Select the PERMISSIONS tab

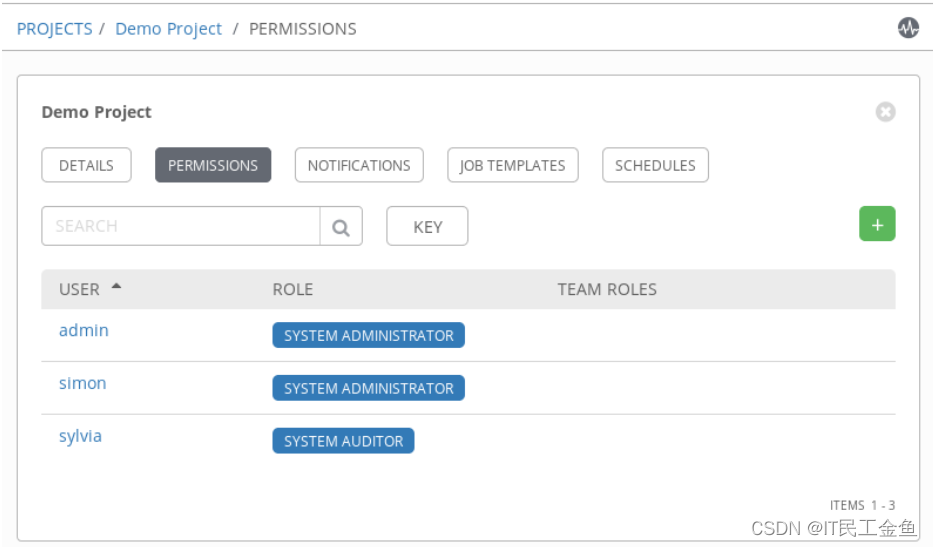(x=213, y=165)
